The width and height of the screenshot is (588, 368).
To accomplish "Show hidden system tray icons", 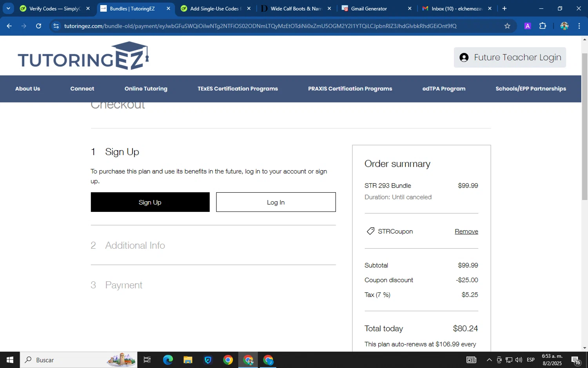I will pos(489,360).
